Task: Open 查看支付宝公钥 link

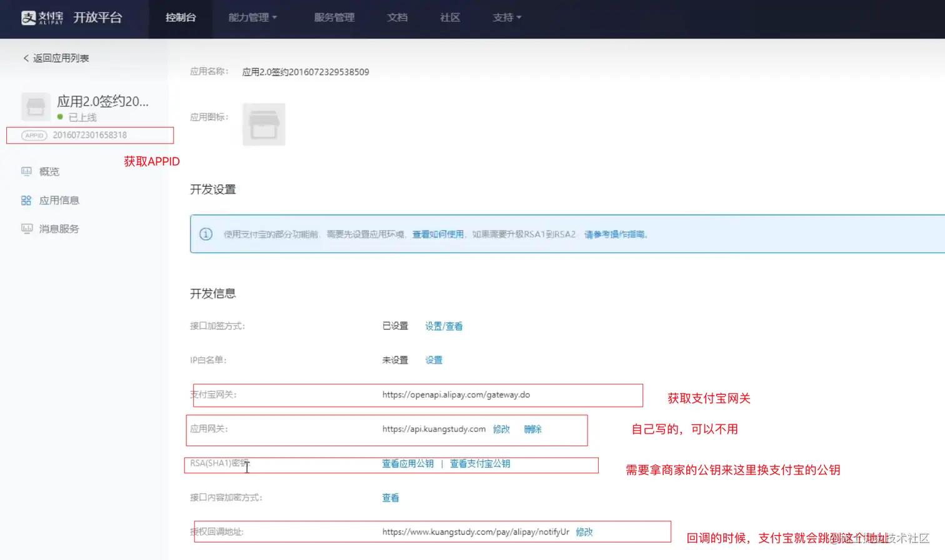Action: point(480,464)
